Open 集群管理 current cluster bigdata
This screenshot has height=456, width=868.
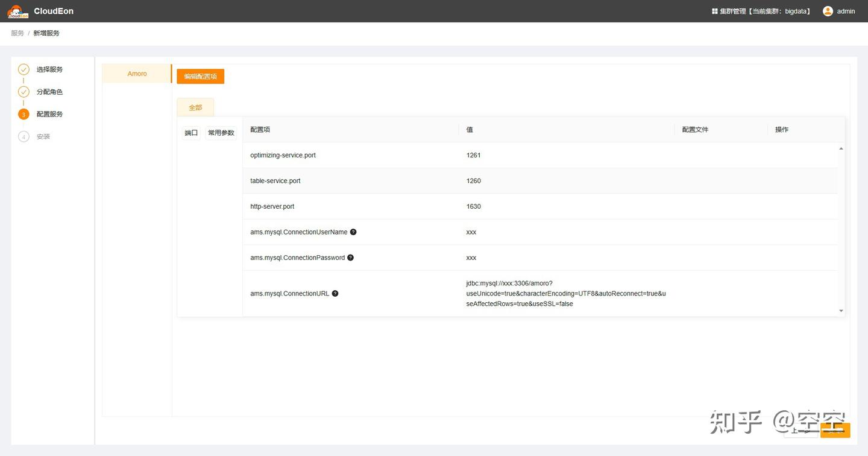[761, 11]
